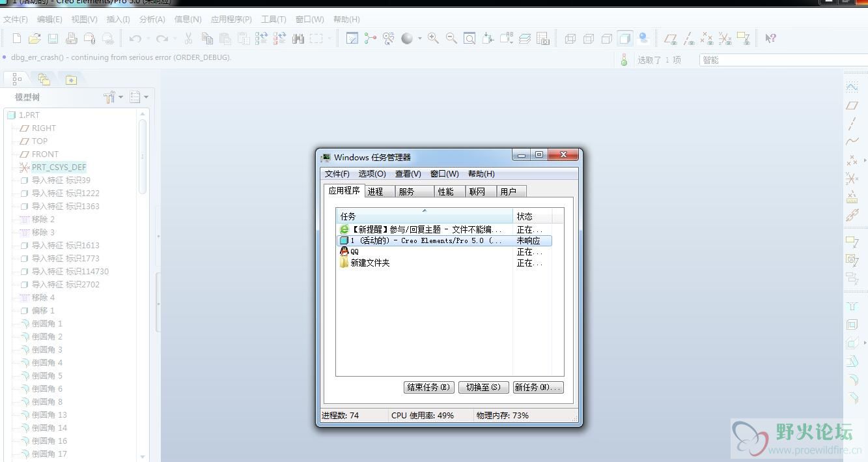
Task: Open the Layers stack icon
Action: pos(525,38)
